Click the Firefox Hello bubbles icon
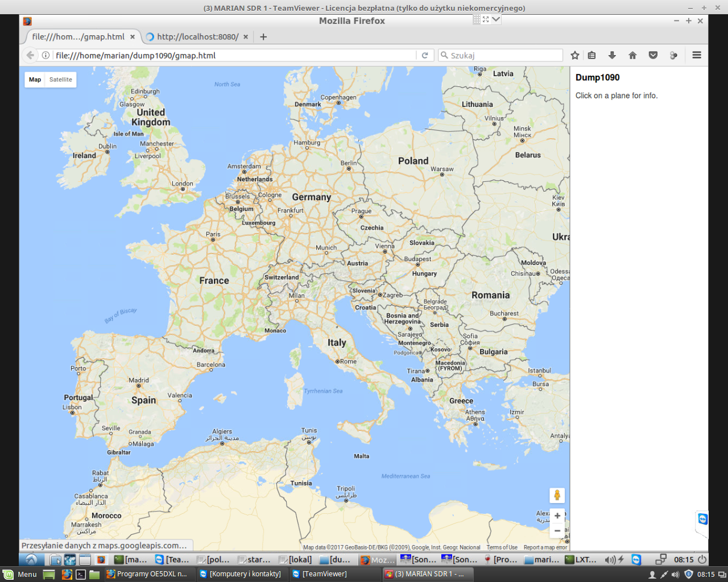 (673, 55)
